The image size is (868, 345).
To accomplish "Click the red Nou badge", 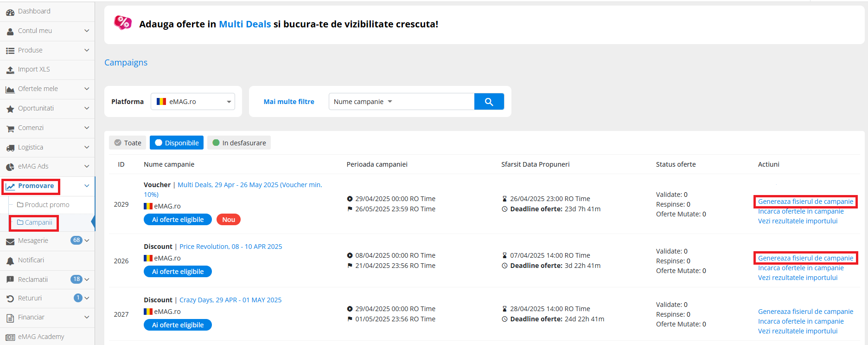I will (x=229, y=220).
